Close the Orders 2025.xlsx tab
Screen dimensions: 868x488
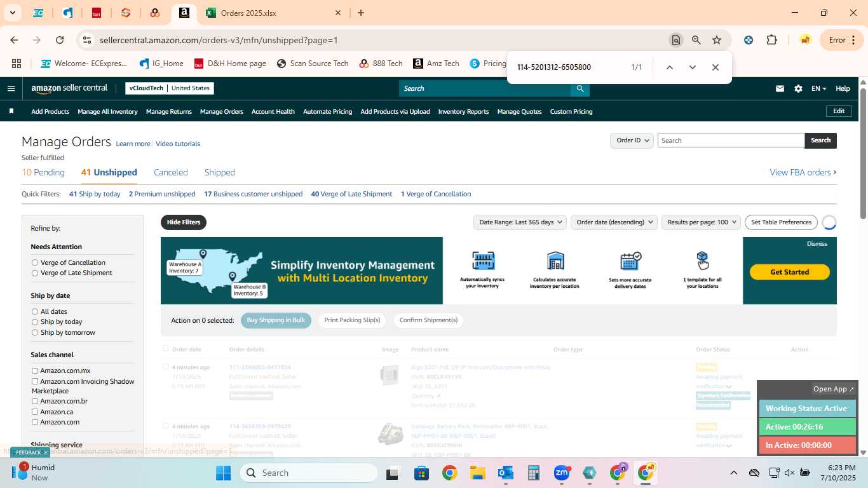tap(338, 13)
